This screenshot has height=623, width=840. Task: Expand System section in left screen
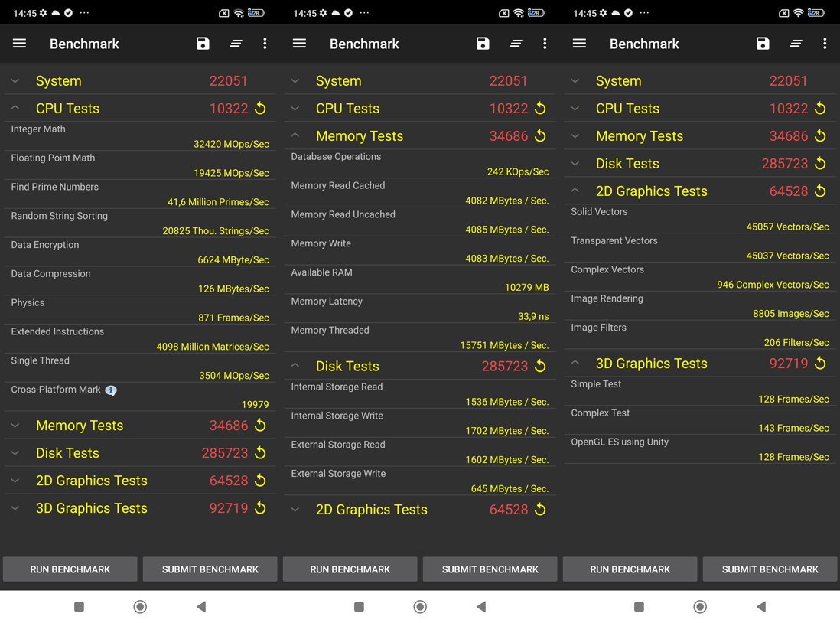15,81
